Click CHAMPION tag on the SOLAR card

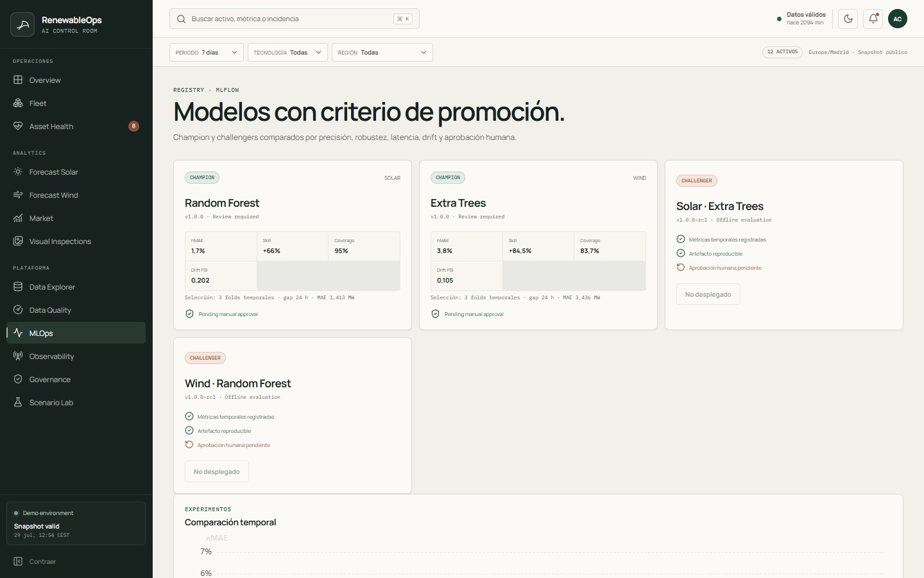coord(202,177)
